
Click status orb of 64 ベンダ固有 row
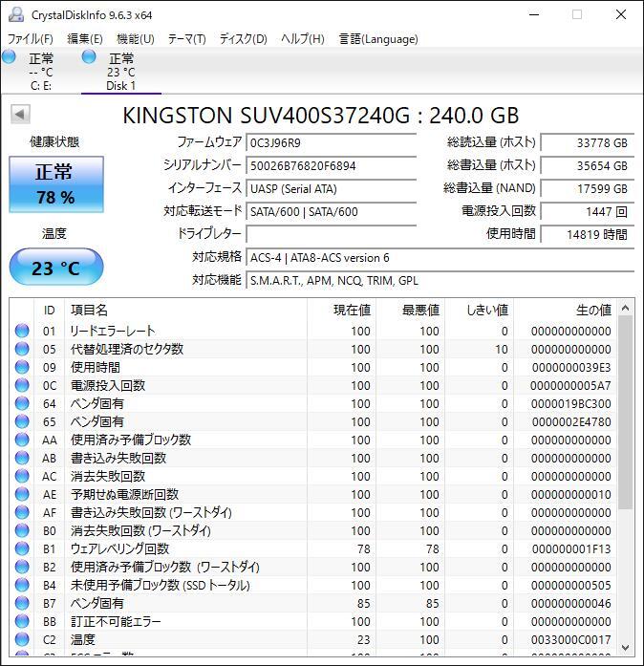click(x=22, y=403)
